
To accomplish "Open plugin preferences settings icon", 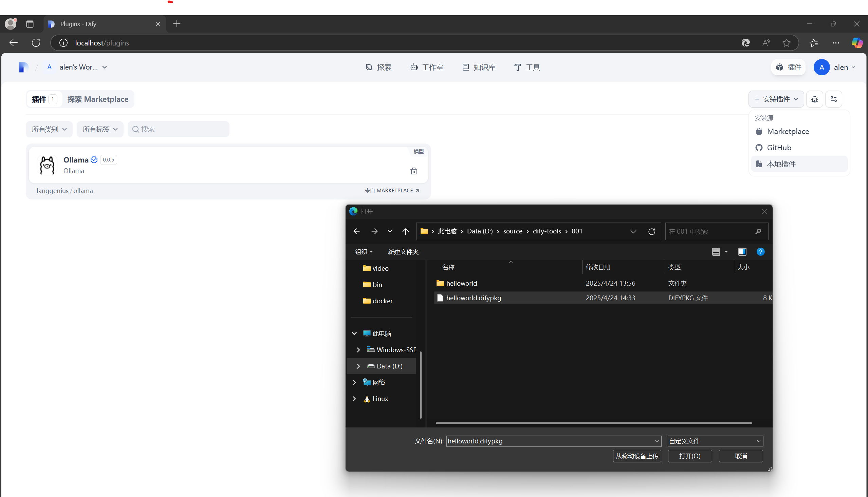I will tap(833, 99).
